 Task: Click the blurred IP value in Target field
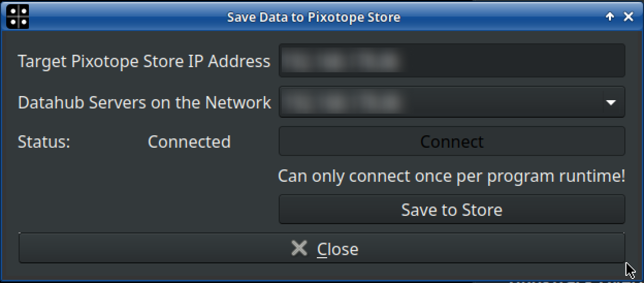341,61
